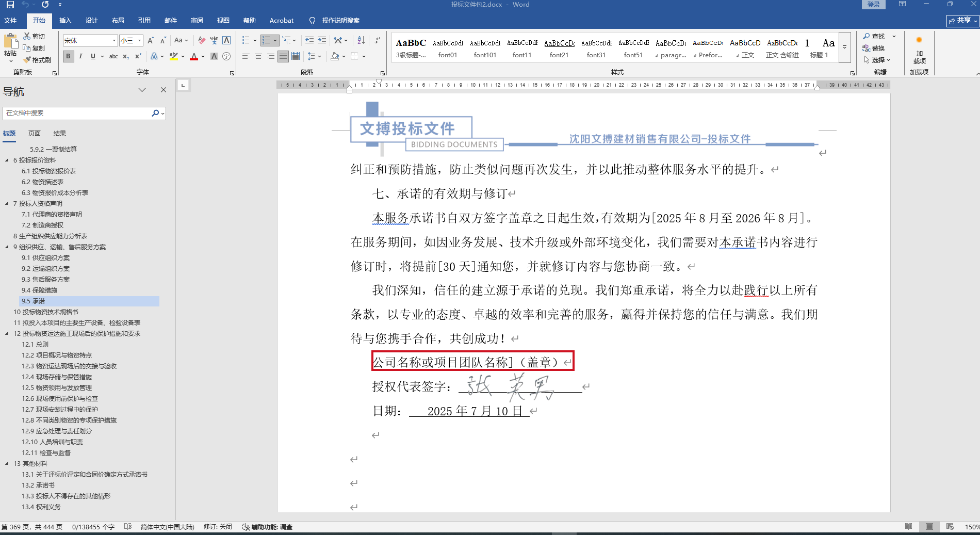Click the Format Painter (格式刷) tool
This screenshot has height=535, width=980.
point(37,60)
